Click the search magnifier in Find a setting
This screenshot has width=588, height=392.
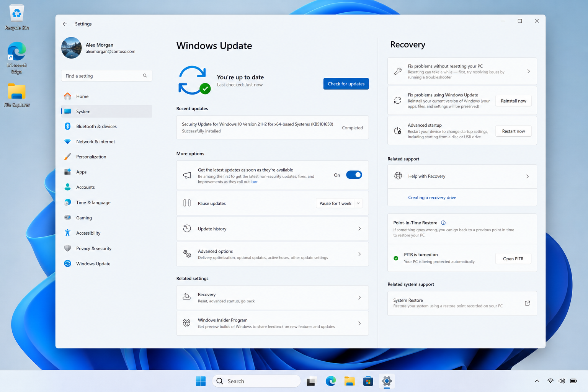click(x=145, y=76)
